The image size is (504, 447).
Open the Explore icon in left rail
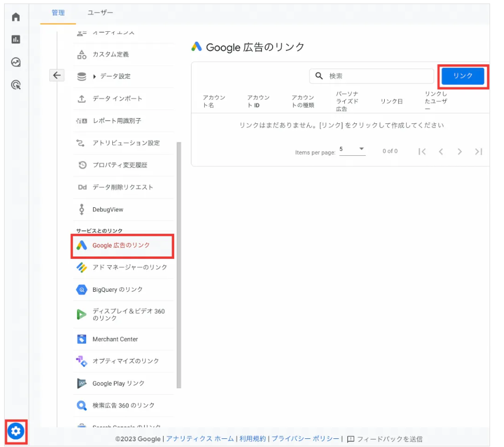tap(16, 62)
